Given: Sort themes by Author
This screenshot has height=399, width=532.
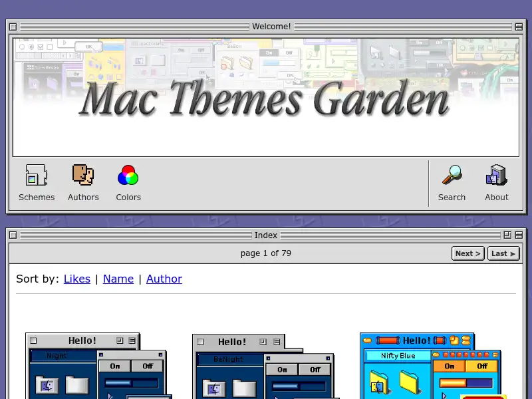Looking at the screenshot, I should [164, 279].
